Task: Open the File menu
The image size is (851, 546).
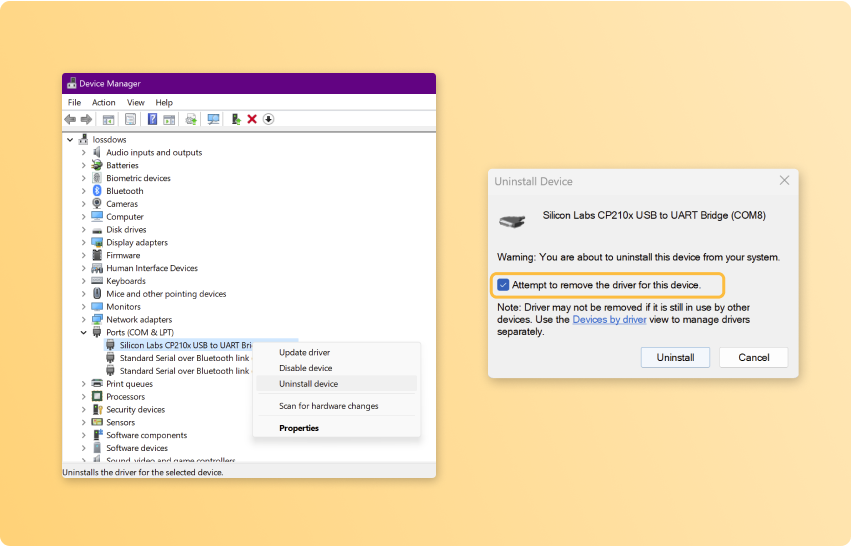Action: pyautogui.click(x=74, y=102)
